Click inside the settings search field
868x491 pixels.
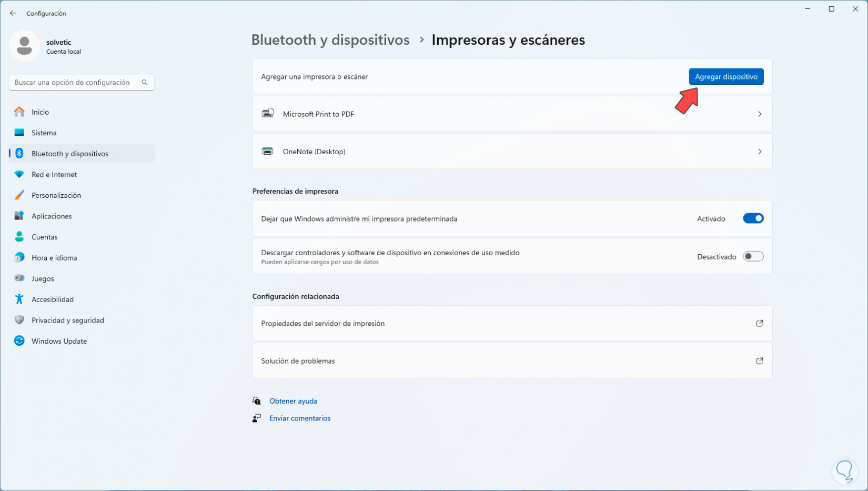click(74, 82)
